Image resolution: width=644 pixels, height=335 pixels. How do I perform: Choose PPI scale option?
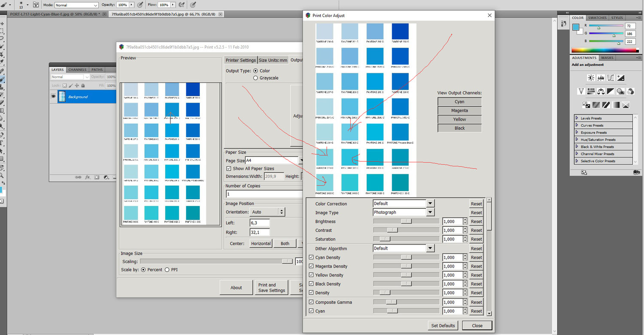(167, 270)
